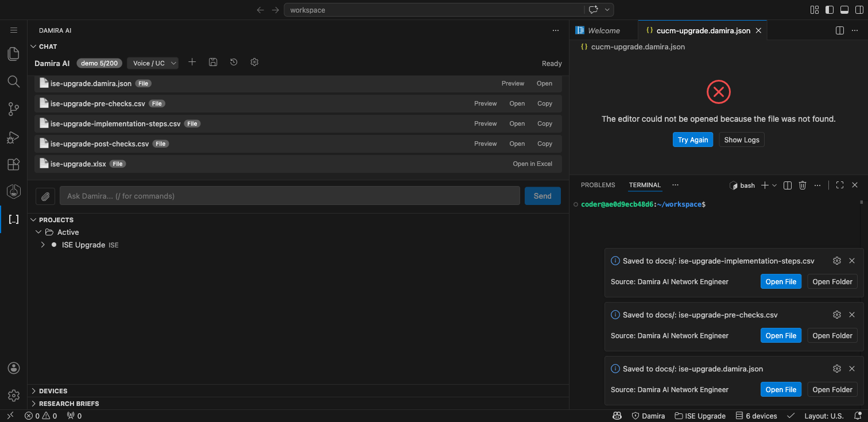The image size is (868, 422).
Task: Click errors and warnings status item
Action: tap(41, 416)
